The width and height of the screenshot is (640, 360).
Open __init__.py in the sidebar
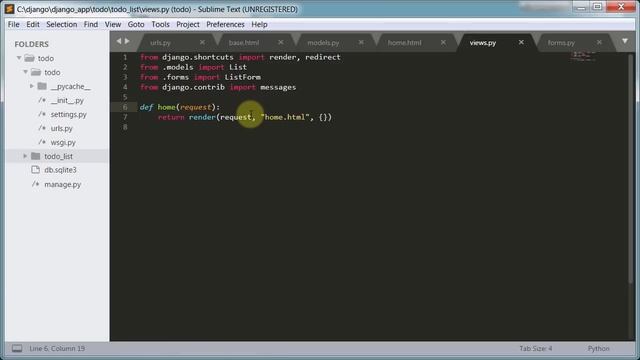pos(67,100)
